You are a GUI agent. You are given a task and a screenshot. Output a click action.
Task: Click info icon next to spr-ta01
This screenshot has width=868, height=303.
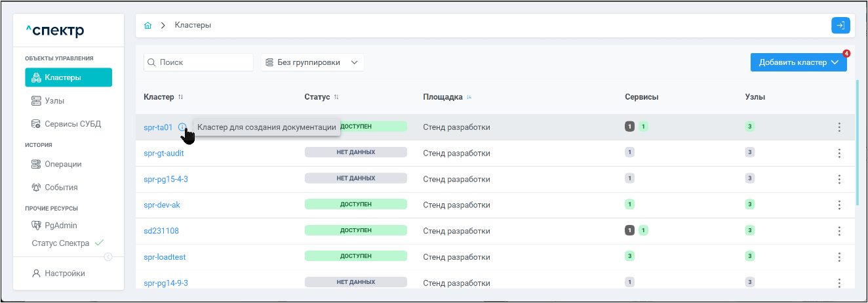coord(182,127)
